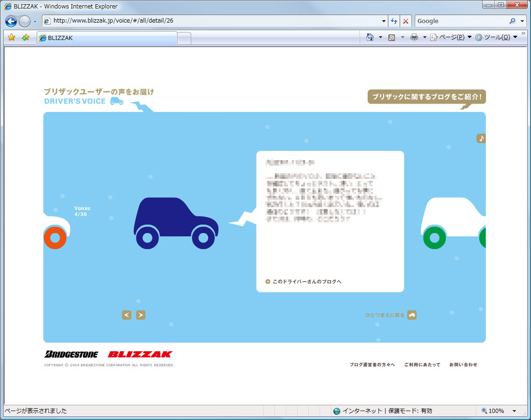Click the next voice arrow button
Viewport: 531px width, 420px height.
(141, 315)
